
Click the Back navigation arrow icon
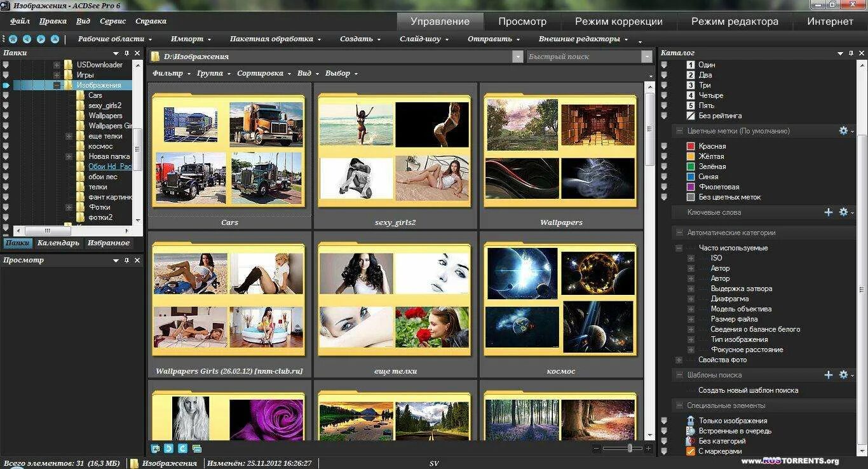[27, 39]
